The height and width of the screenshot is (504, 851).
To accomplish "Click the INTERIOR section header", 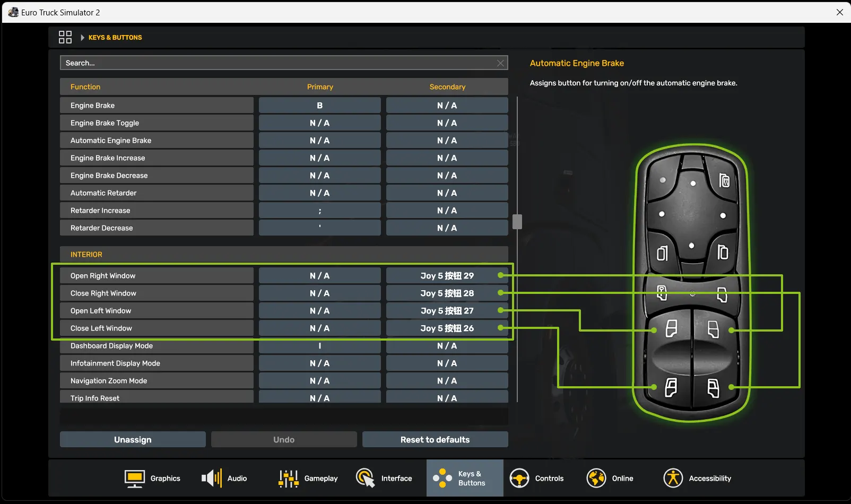I will [x=284, y=254].
